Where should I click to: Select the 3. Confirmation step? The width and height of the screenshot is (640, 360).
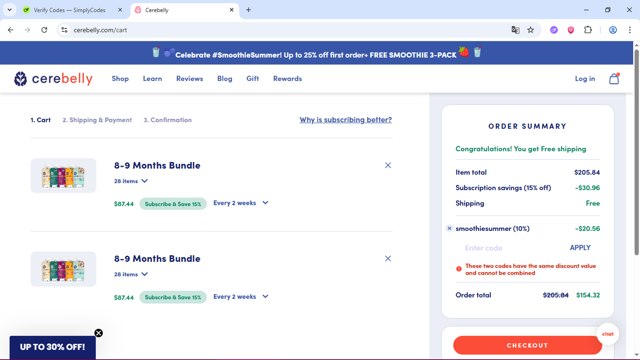(x=167, y=120)
